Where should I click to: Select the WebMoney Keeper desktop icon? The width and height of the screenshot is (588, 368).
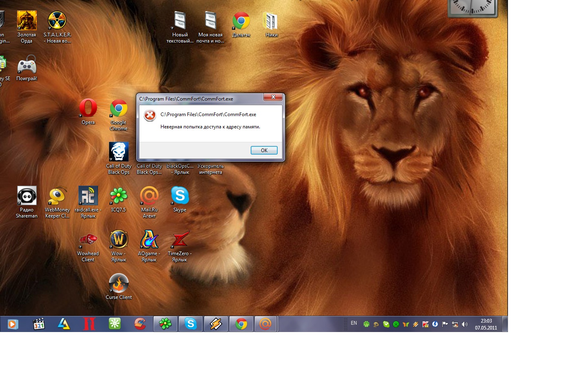click(x=57, y=196)
